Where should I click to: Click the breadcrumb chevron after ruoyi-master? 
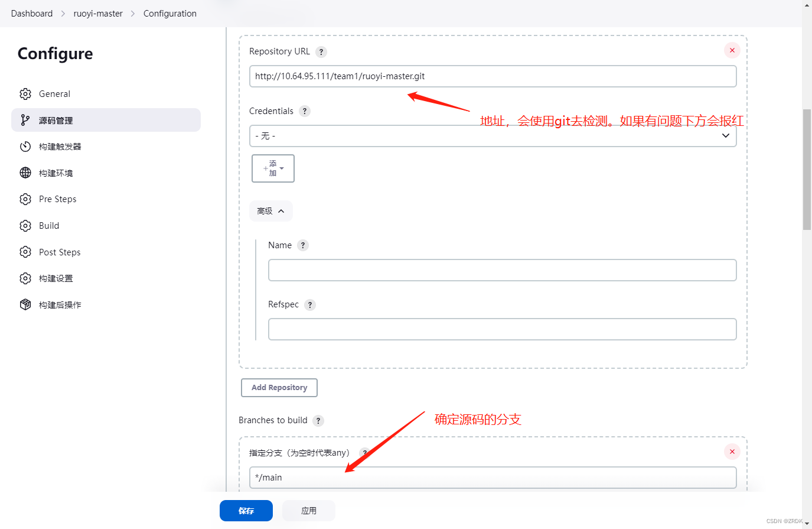click(x=133, y=14)
